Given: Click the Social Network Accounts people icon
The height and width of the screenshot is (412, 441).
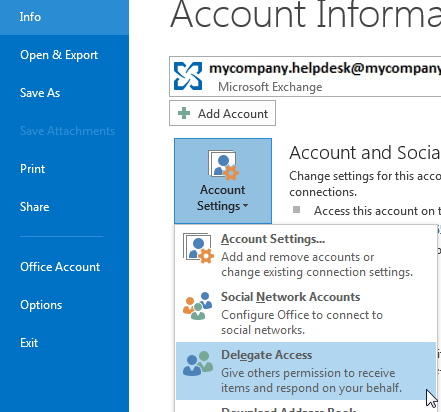Looking at the screenshot, I should coord(198,306).
